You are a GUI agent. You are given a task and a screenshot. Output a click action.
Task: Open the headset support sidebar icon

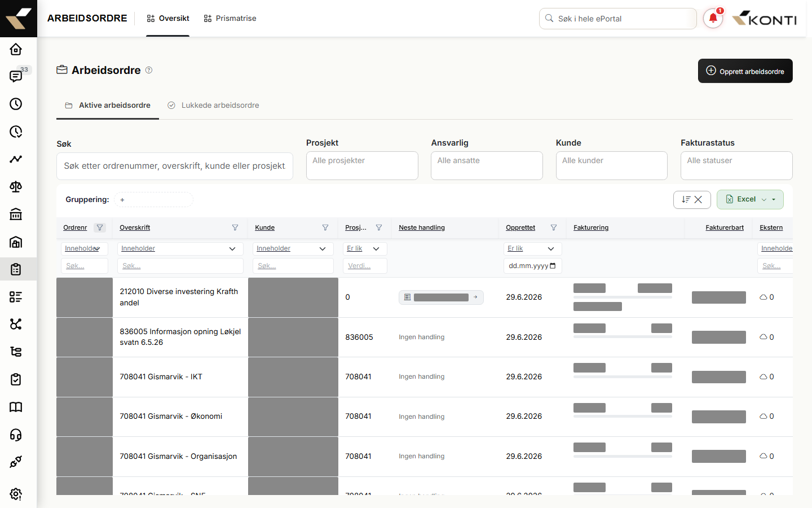coord(16,435)
